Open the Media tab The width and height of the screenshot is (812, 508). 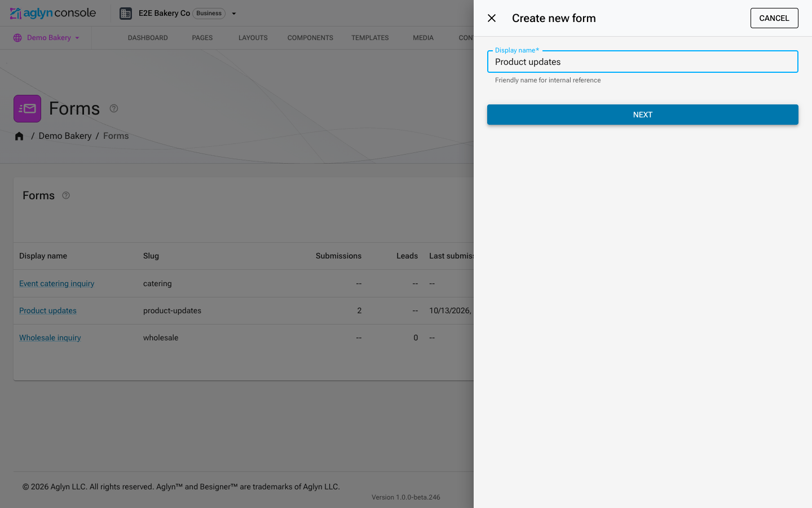[423, 38]
